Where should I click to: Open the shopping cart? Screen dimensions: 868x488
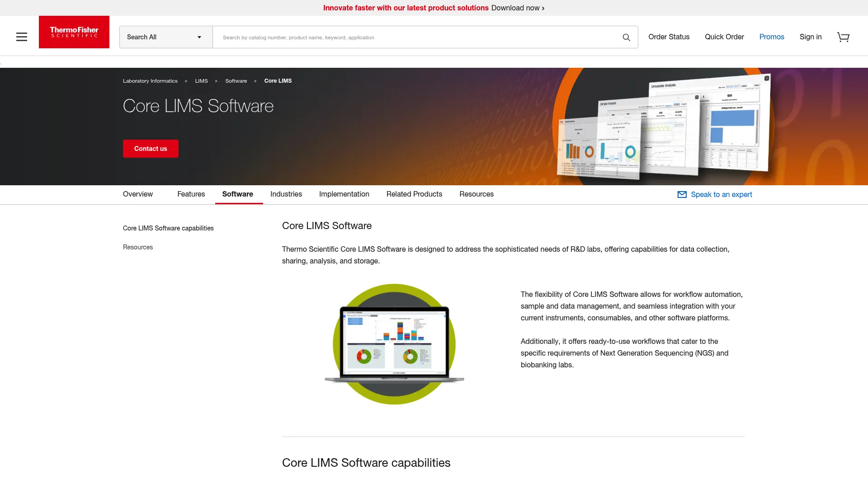(x=843, y=37)
